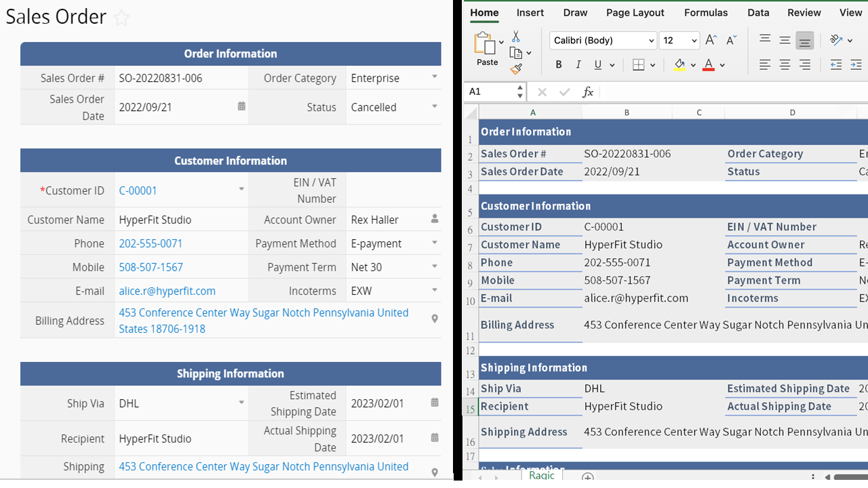Click the Copy icon below the scissors
Viewport: 868px width, 488px height.
pyautogui.click(x=516, y=52)
